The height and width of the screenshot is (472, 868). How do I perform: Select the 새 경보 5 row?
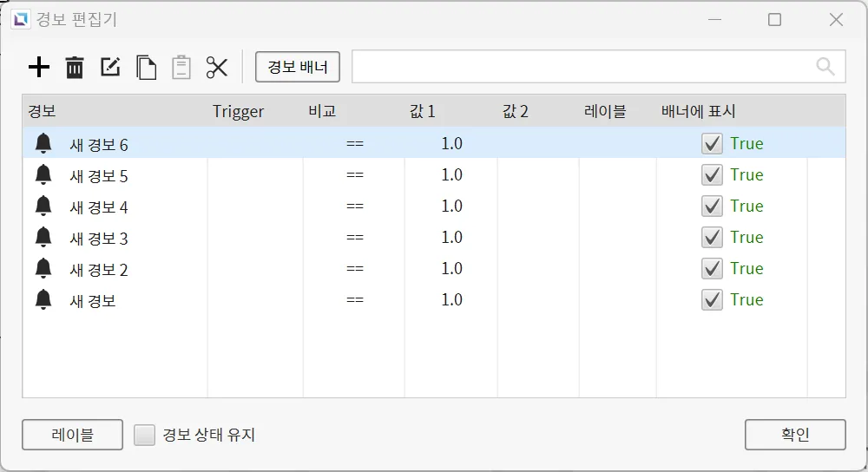click(434, 175)
